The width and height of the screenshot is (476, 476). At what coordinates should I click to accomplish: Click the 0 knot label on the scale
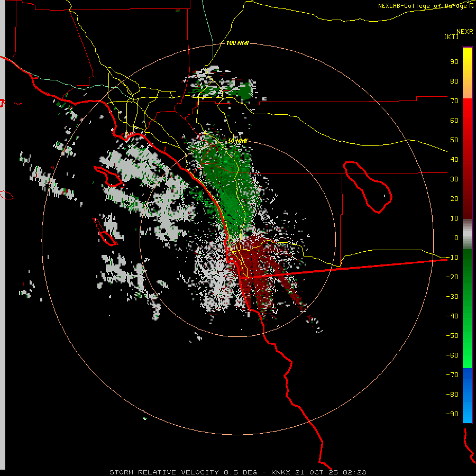pos(456,237)
